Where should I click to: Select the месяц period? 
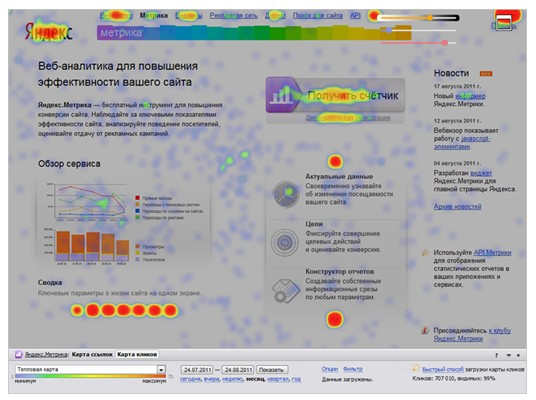pos(255,379)
